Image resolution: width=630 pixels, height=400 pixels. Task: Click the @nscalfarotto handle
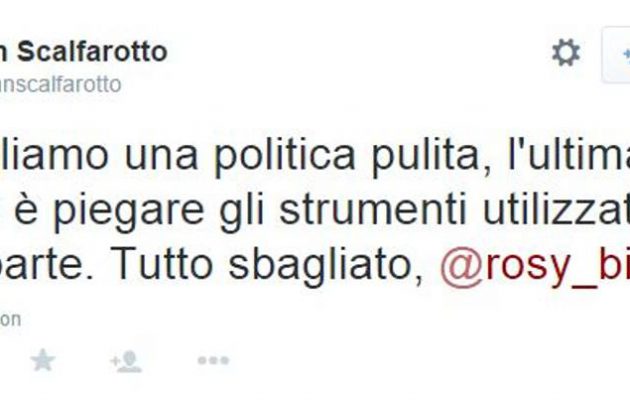click(x=60, y=84)
